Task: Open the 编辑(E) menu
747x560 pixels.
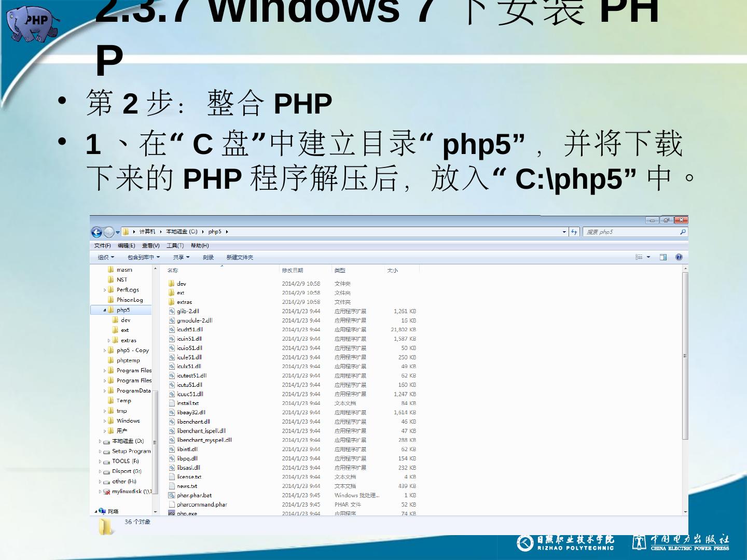Action: [126, 246]
